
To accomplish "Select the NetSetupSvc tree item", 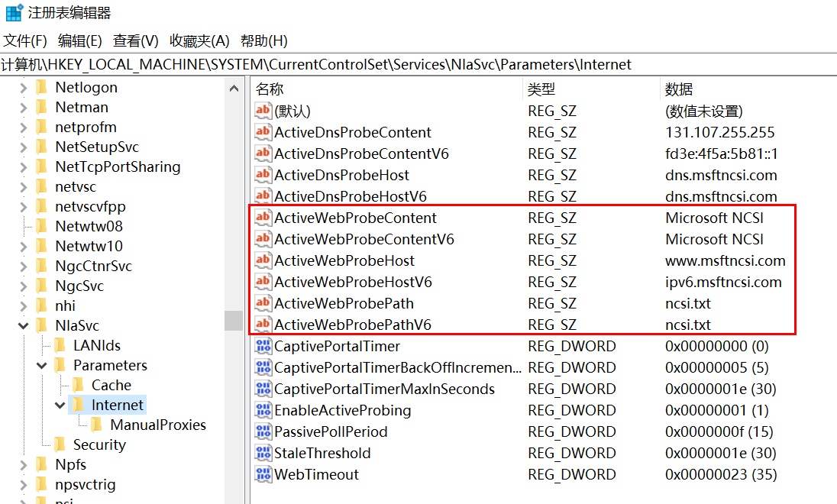I will pyautogui.click(x=97, y=147).
